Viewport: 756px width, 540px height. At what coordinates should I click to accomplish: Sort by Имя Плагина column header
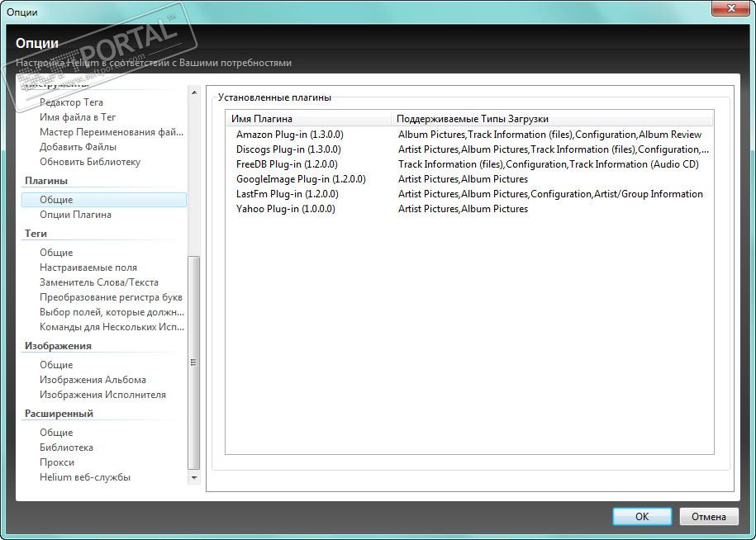click(308, 119)
